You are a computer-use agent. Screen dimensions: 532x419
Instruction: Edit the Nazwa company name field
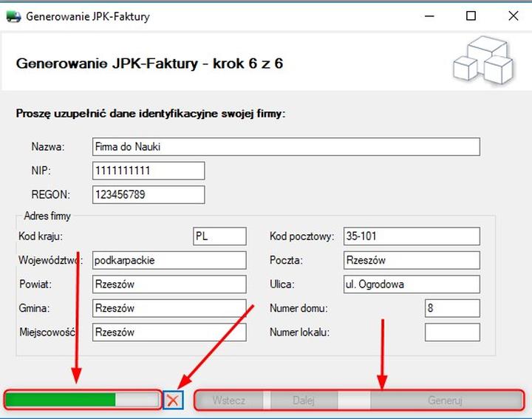pos(285,147)
